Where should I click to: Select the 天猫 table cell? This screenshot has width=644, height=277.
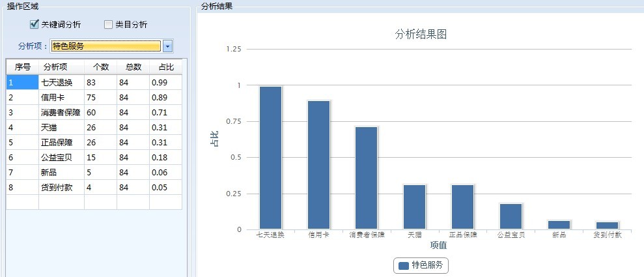(62, 127)
